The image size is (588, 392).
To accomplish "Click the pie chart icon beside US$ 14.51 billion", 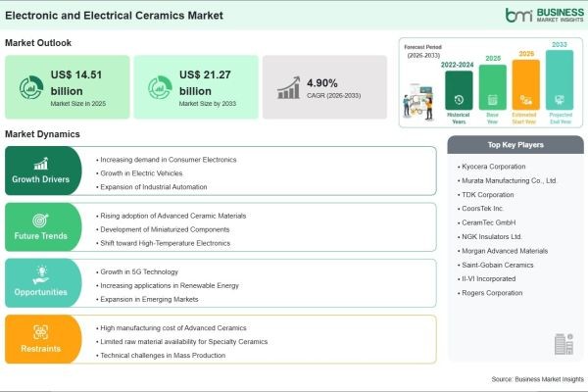I will point(31,87).
